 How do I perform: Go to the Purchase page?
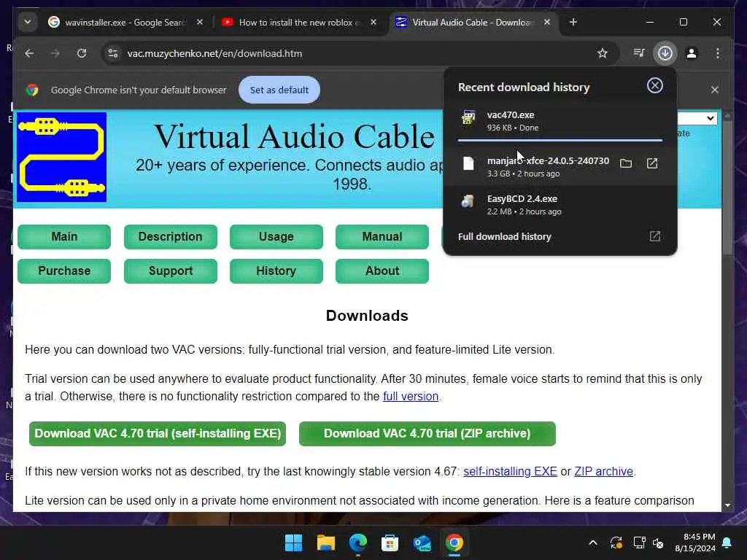(x=64, y=271)
